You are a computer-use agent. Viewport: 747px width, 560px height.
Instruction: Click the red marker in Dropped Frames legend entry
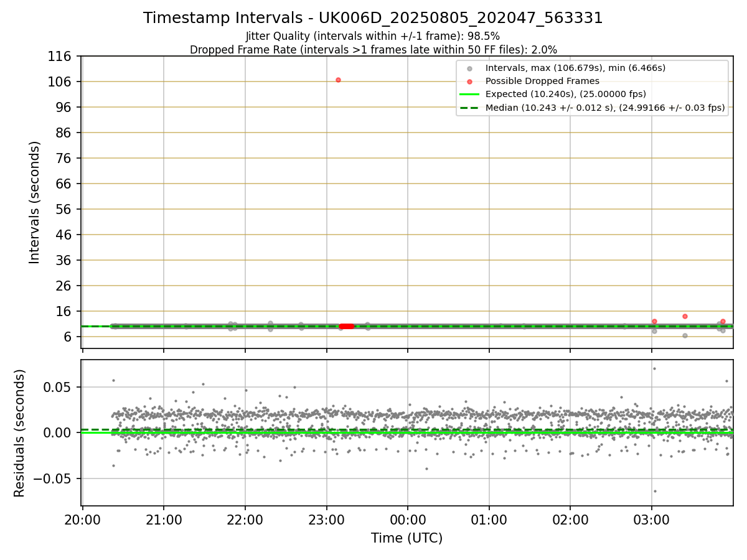(470, 82)
